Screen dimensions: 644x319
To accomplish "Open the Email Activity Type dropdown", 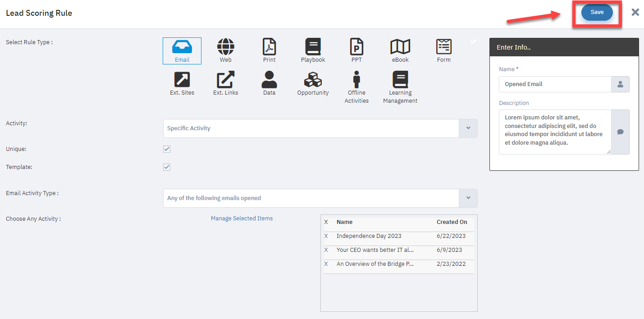I will coord(468,198).
